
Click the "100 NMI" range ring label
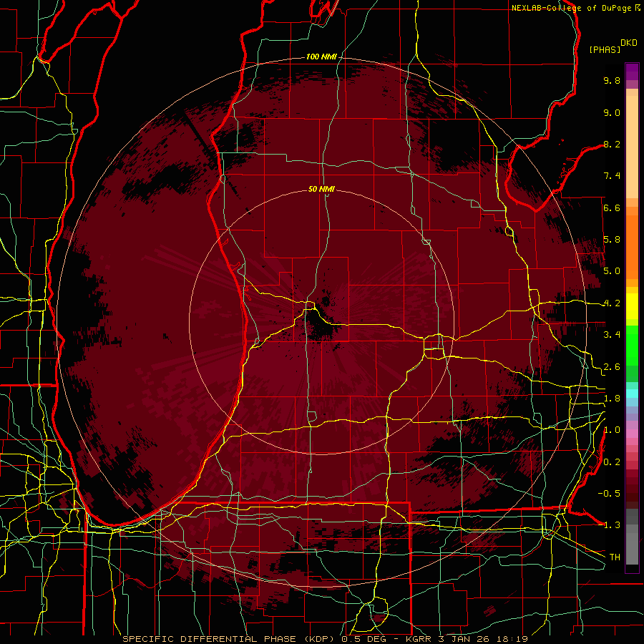click(x=321, y=57)
